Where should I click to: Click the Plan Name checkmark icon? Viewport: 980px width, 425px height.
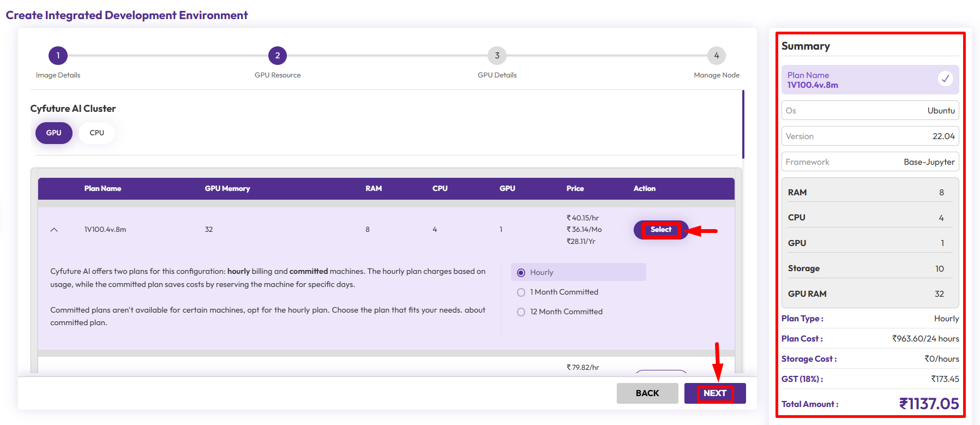(945, 79)
